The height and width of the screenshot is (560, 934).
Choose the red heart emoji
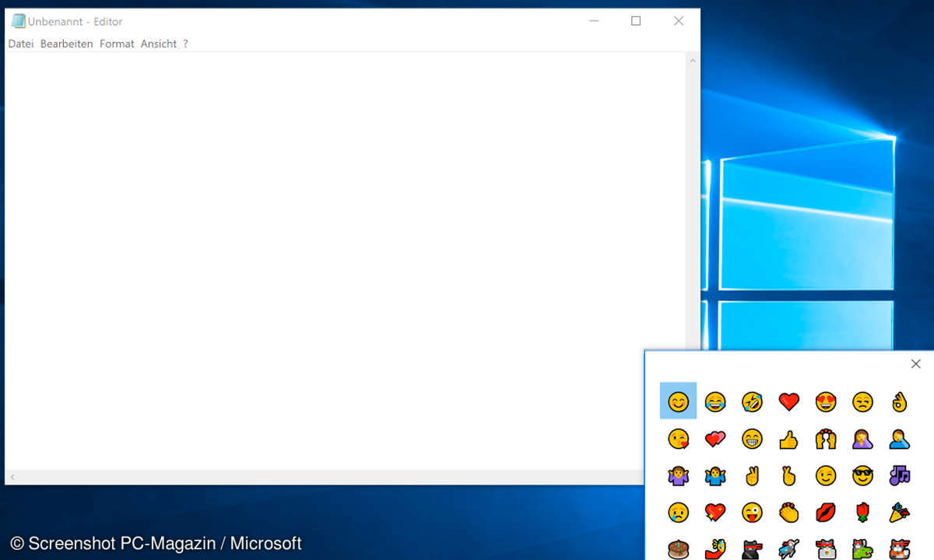point(789,401)
